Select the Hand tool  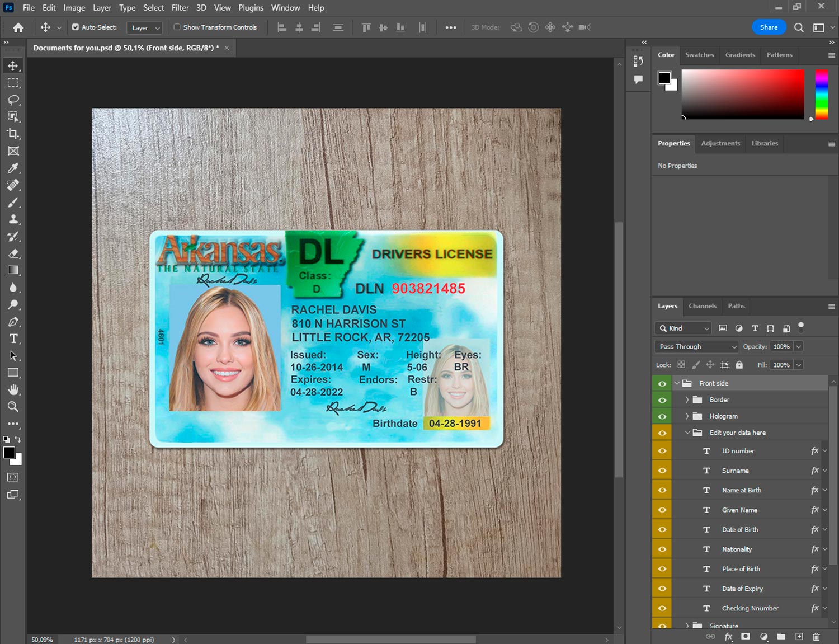[x=13, y=389]
